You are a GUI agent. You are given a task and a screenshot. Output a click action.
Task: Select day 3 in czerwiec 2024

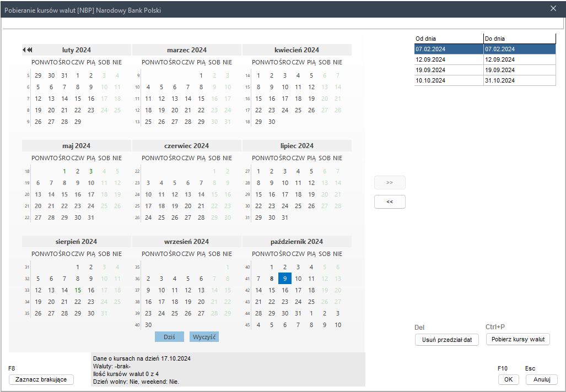[x=148, y=183]
